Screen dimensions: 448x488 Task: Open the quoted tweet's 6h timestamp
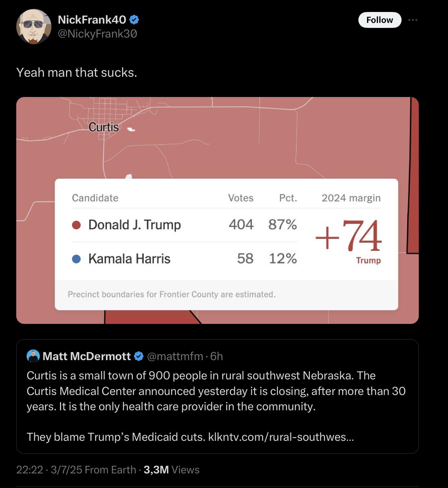217,356
